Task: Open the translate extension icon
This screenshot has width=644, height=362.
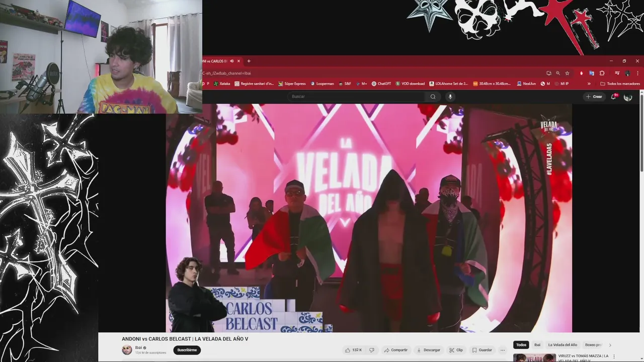Action: coord(592,73)
